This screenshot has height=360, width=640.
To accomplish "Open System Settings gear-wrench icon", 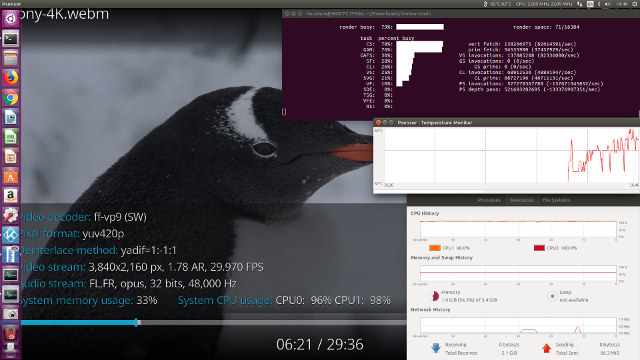I will tap(10, 216).
